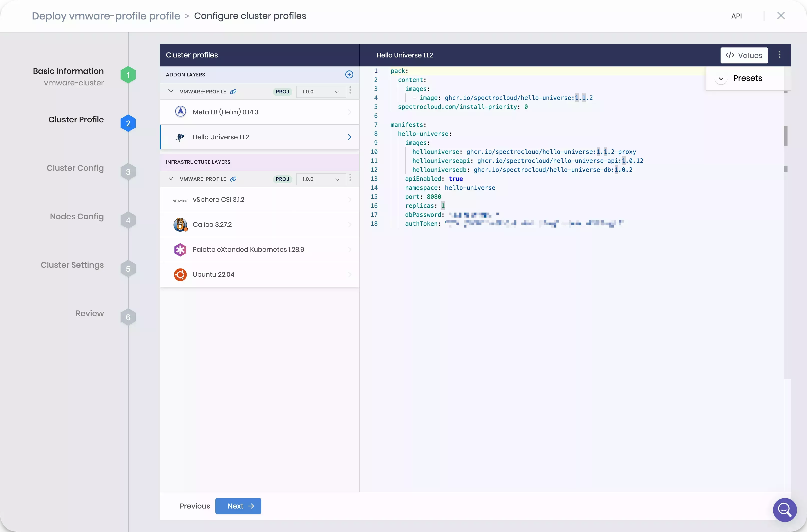The height and width of the screenshot is (532, 807).
Task: Click the PROJ badge on infrastructure profile
Action: 282,179
